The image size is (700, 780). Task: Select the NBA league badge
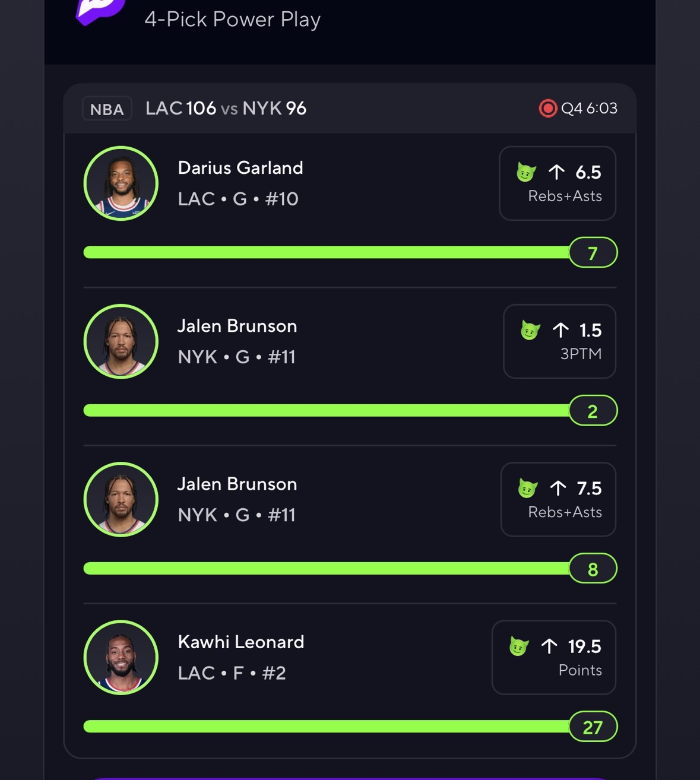107,109
